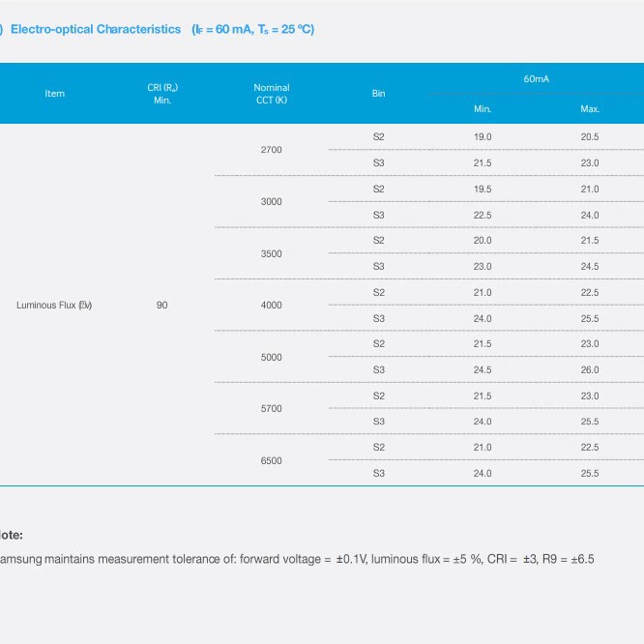The height and width of the screenshot is (644, 644).
Task: Click the S3 bin cell for 6500 K
Action: [379, 474]
